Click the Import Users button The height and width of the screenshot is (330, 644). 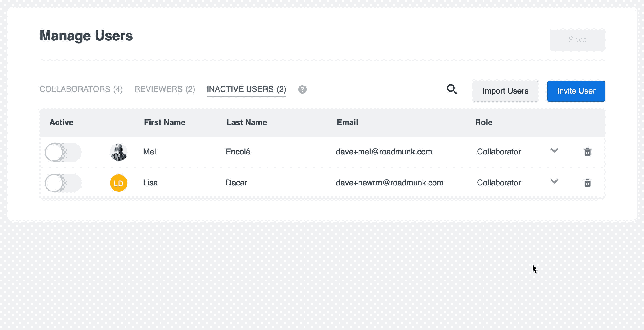pos(505,91)
